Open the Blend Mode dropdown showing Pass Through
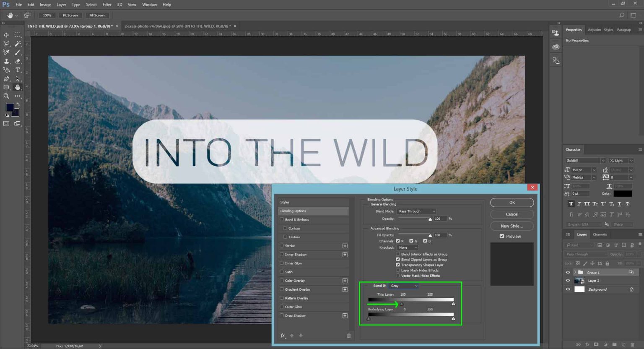Viewport: 644px width, 349px height. pyautogui.click(x=416, y=211)
